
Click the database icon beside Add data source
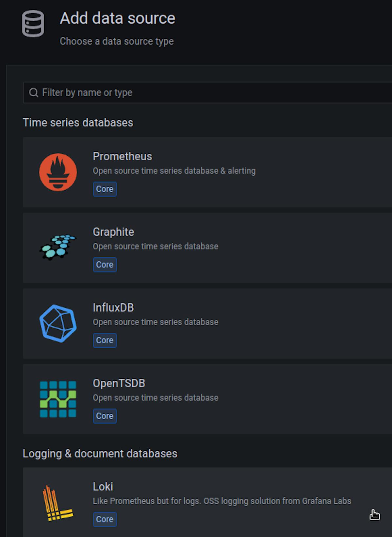click(33, 24)
